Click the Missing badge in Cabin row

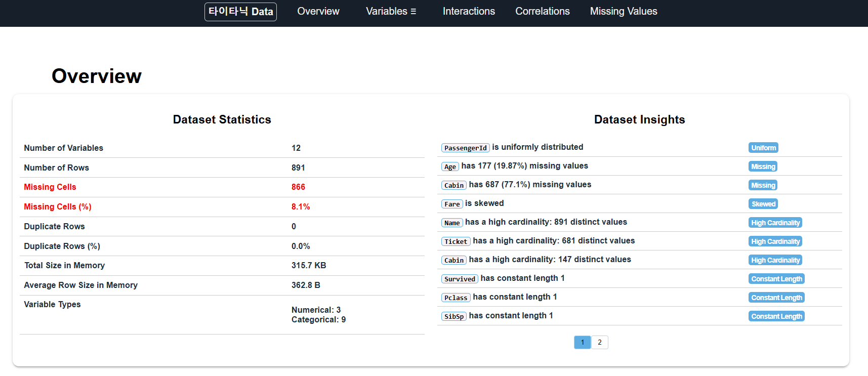click(x=763, y=185)
